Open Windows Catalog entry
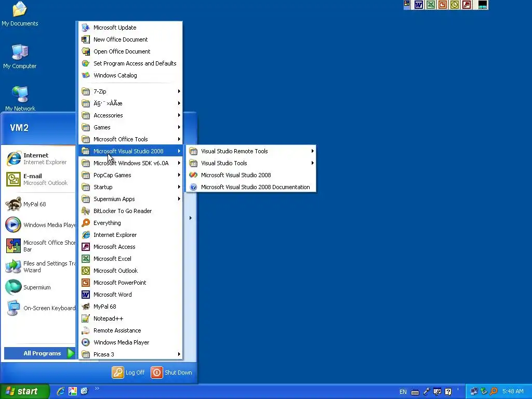 130,75
